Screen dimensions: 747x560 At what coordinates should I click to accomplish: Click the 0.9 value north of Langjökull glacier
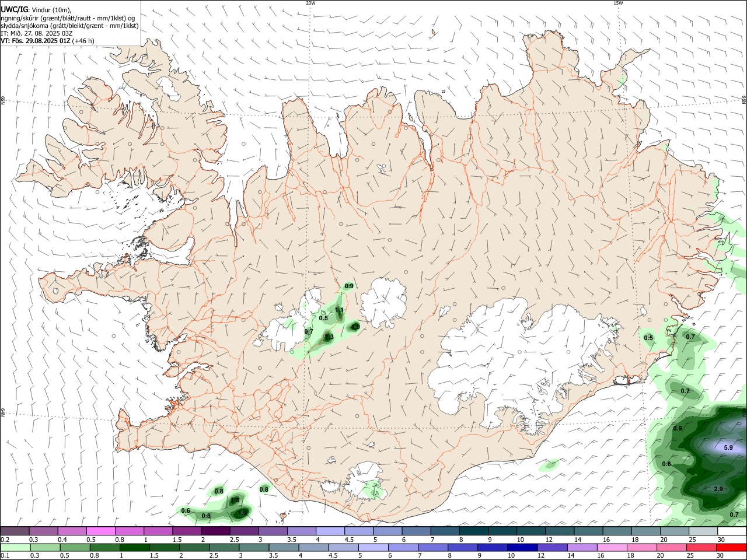click(x=349, y=286)
